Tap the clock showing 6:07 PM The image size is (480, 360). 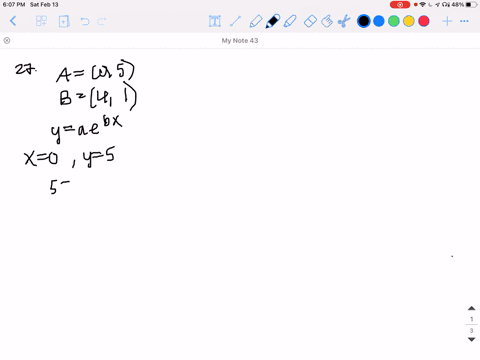click(x=14, y=5)
